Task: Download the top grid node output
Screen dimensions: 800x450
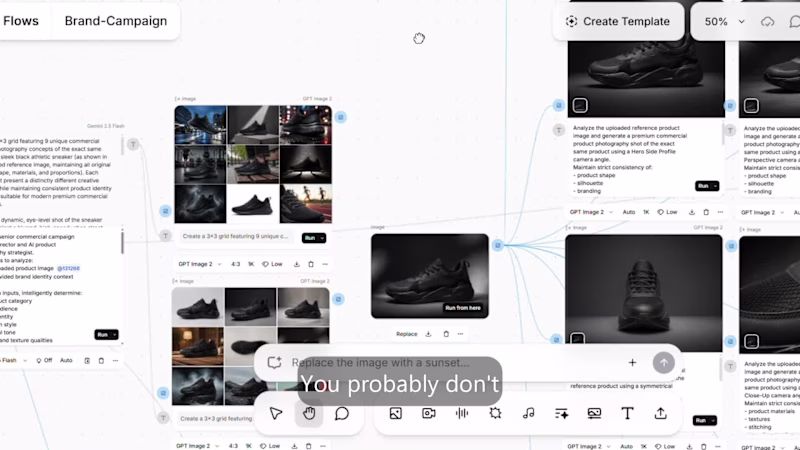Action: pyautogui.click(x=296, y=264)
